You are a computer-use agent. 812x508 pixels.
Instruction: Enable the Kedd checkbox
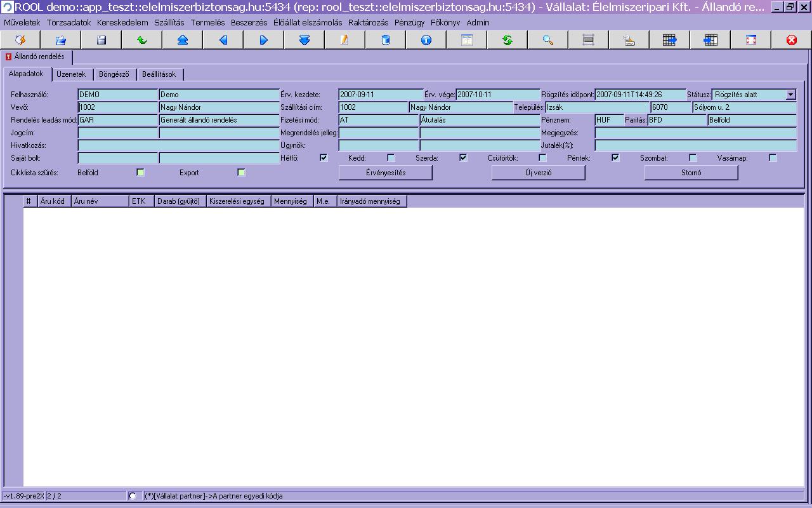point(391,157)
